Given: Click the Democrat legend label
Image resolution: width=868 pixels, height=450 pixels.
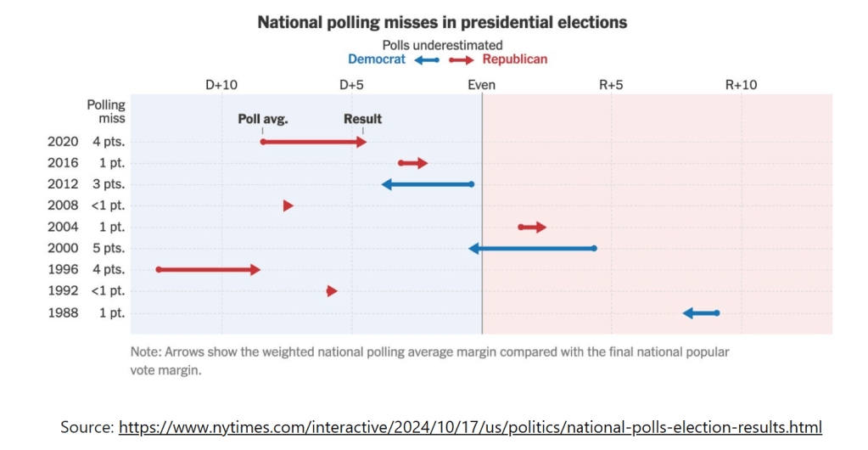Looking at the screenshot, I should pyautogui.click(x=377, y=59).
